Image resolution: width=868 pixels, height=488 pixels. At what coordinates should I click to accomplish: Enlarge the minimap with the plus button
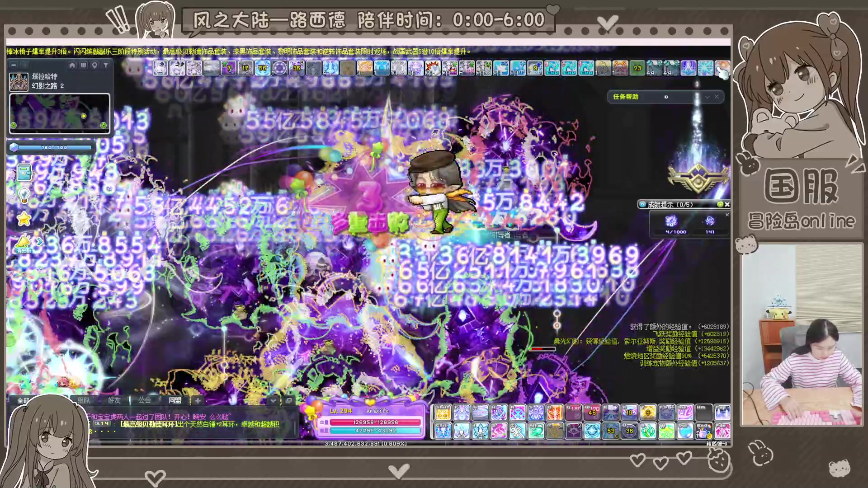[25, 65]
